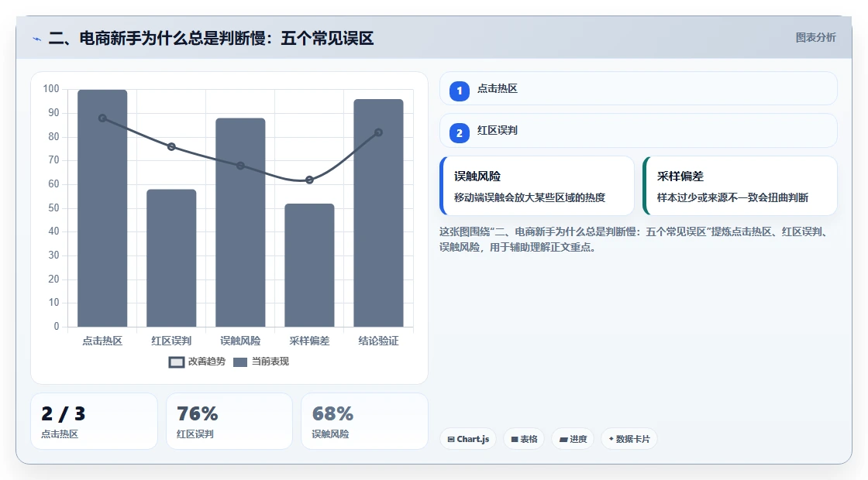Click the 68% 误触风险 stat card
This screenshot has width=868, height=480.
pyautogui.click(x=364, y=421)
